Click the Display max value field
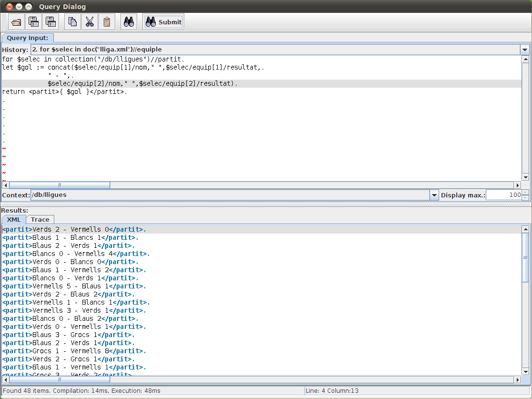Image resolution: width=532 pixels, height=399 pixels. [503, 195]
